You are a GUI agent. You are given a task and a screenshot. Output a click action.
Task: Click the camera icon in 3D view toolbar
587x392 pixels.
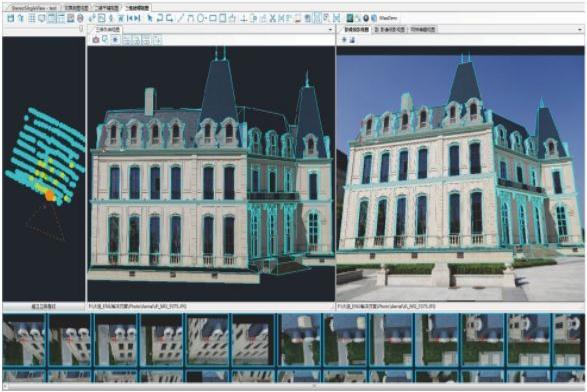click(x=96, y=39)
